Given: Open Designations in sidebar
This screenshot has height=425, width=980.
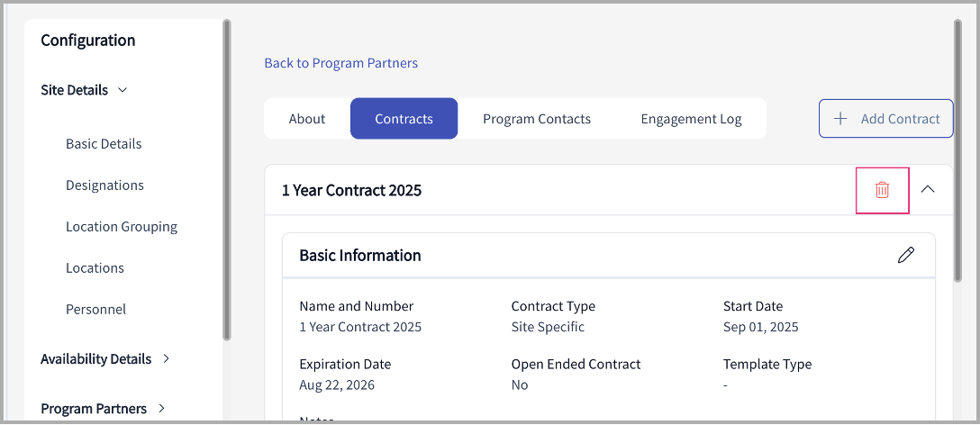Looking at the screenshot, I should 104,185.
